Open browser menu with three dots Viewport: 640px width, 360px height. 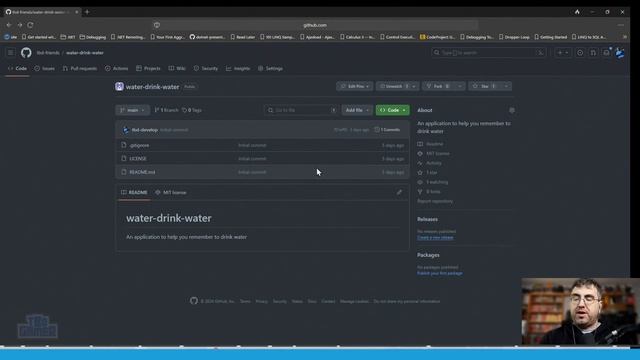pyautogui.click(x=621, y=25)
